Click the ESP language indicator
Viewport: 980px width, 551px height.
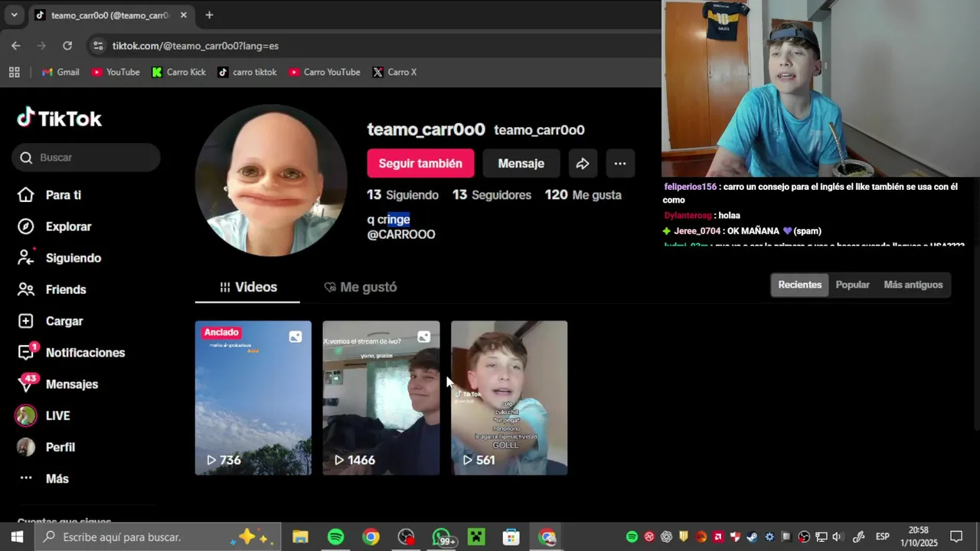point(882,537)
